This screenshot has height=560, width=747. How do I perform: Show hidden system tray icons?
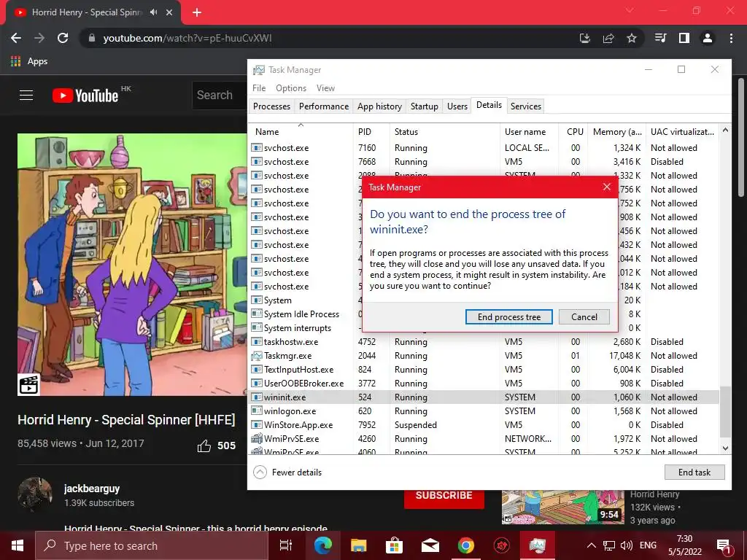click(591, 545)
